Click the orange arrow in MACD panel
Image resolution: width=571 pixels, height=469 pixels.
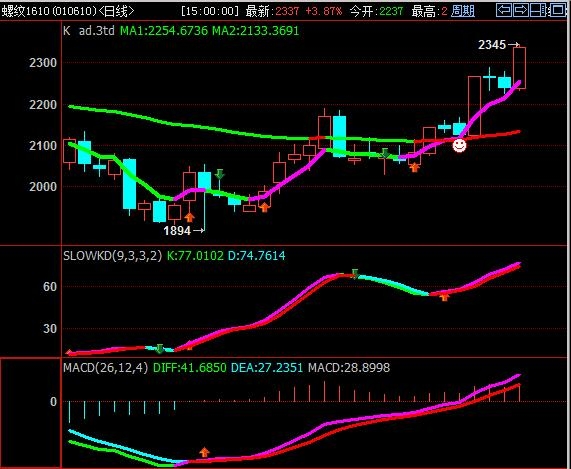[204, 452]
